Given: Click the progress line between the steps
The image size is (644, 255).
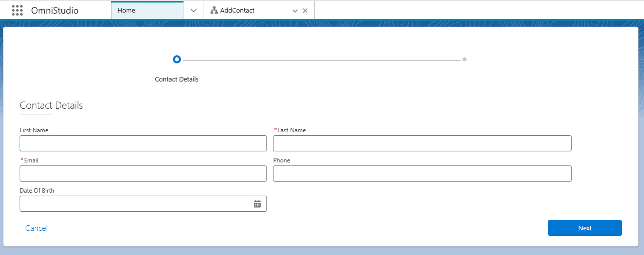Looking at the screenshot, I should pyautogui.click(x=322, y=60).
